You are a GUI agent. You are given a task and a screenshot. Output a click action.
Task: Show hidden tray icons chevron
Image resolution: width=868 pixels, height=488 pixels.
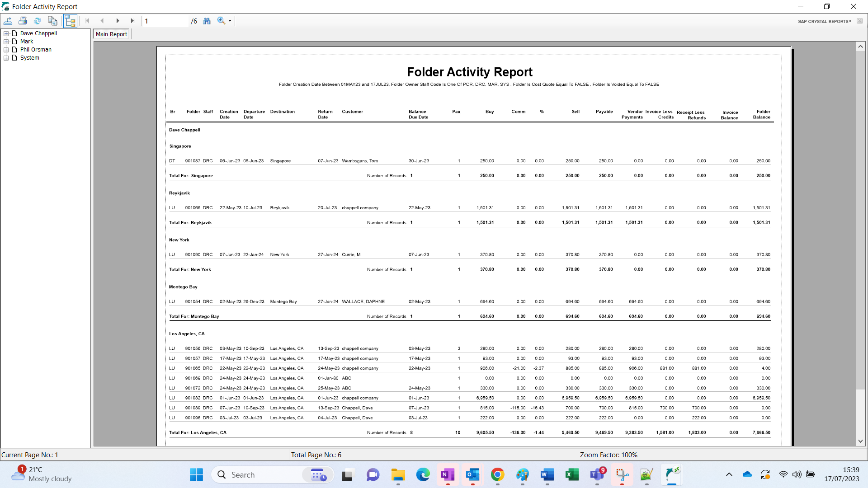click(x=729, y=474)
